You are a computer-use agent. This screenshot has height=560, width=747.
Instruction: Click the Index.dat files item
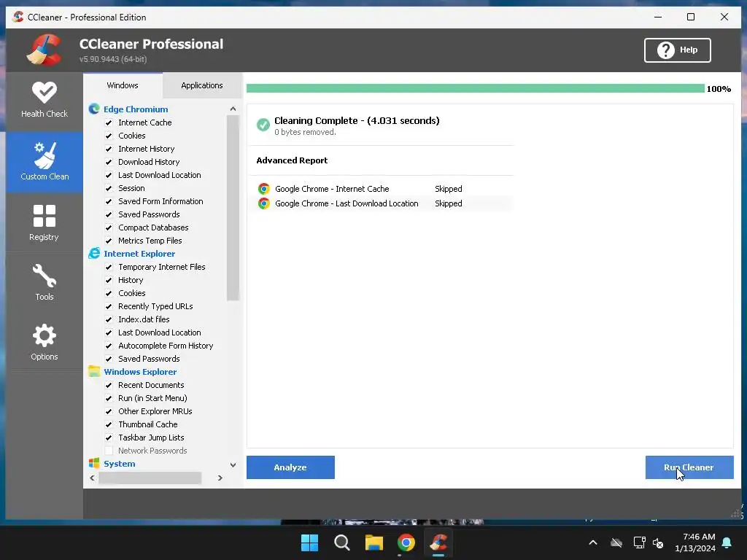tap(144, 319)
